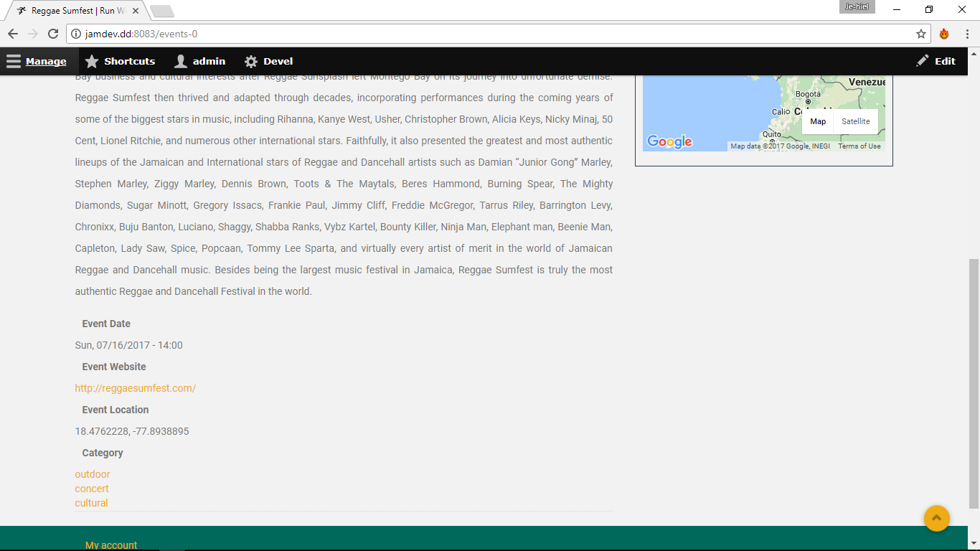Click the Event Date label
Screen dimensions: 980x551
click(106, 324)
